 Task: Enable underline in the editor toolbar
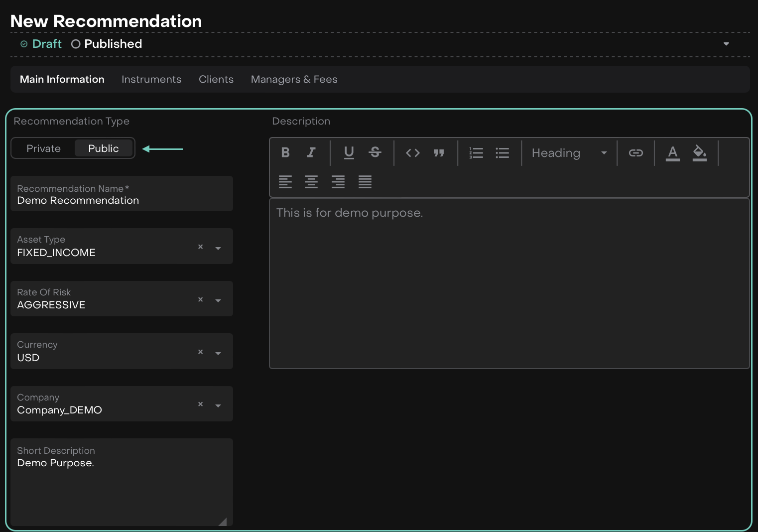click(349, 152)
